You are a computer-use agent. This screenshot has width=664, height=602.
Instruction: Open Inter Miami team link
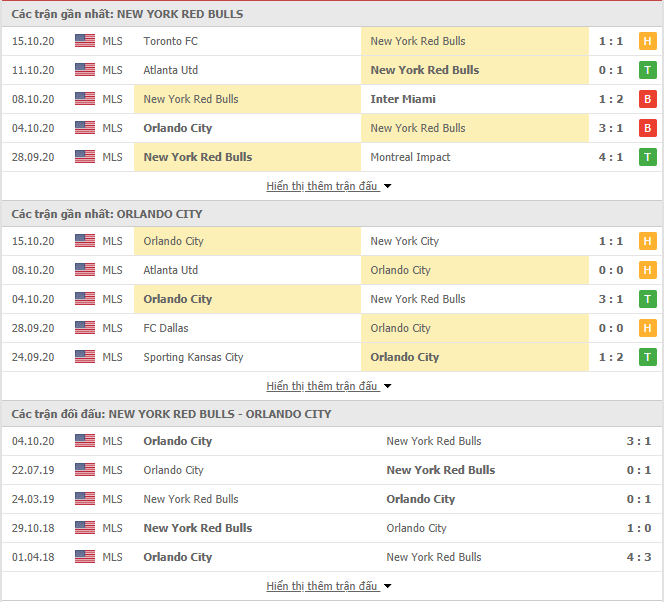pos(403,99)
